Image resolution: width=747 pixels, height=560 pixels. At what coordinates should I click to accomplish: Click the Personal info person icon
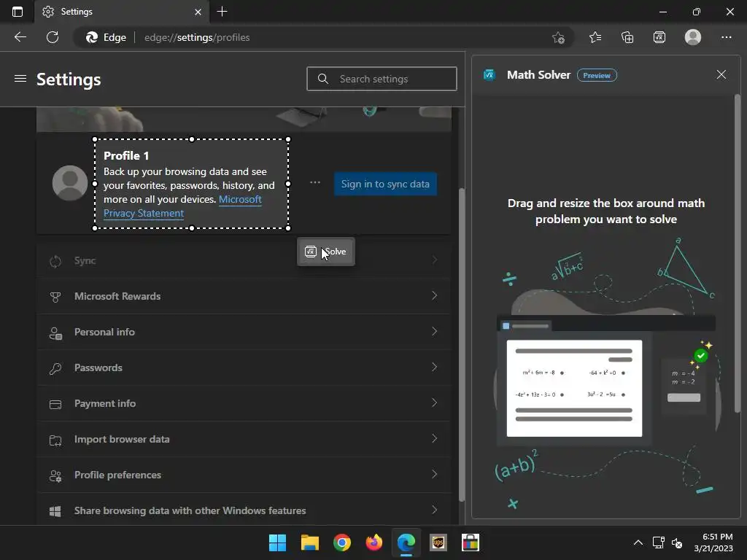click(55, 332)
